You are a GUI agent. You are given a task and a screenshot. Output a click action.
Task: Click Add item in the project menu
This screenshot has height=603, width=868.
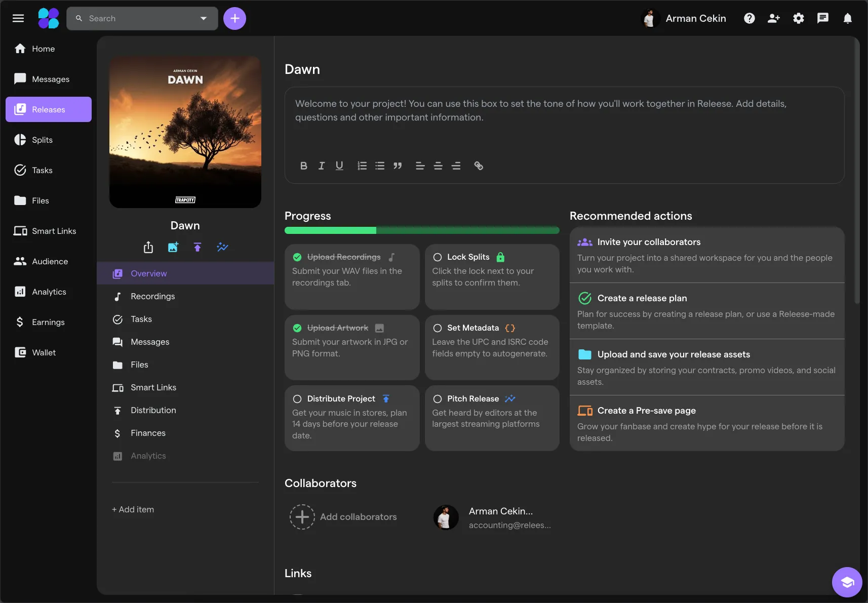coord(133,509)
